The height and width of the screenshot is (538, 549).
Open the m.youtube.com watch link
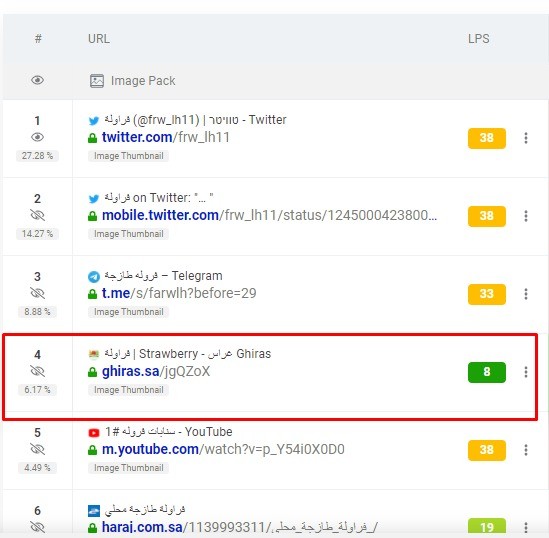(x=223, y=449)
